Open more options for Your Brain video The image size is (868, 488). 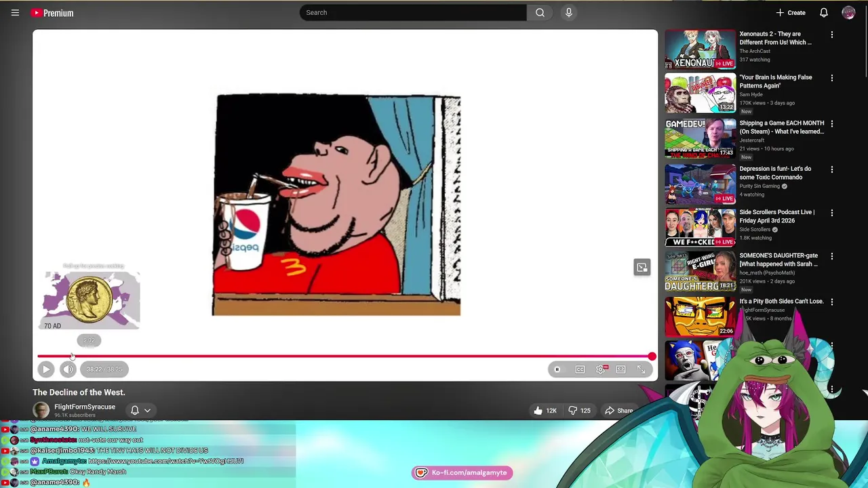(832, 78)
